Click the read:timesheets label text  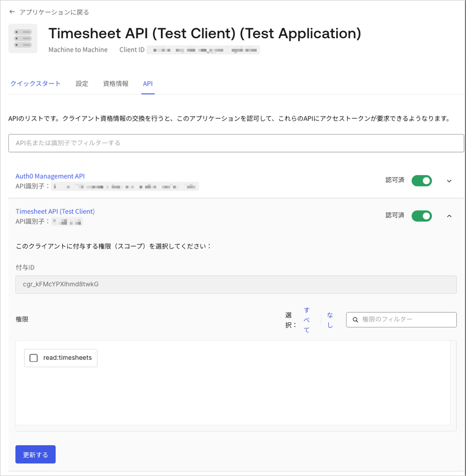pyautogui.click(x=67, y=358)
